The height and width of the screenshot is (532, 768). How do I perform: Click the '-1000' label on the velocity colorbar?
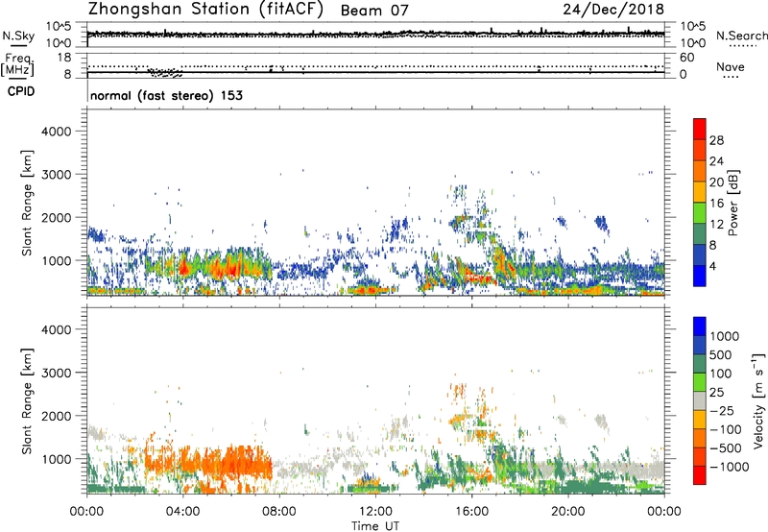click(729, 467)
